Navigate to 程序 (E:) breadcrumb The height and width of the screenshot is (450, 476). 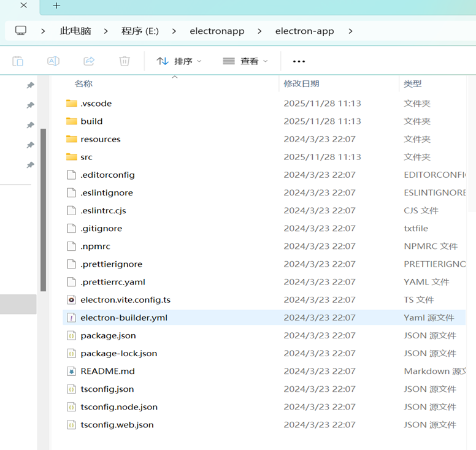click(x=140, y=31)
